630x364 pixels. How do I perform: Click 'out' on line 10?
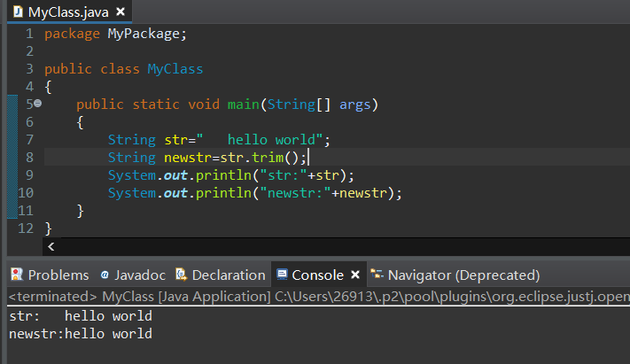tap(175, 193)
